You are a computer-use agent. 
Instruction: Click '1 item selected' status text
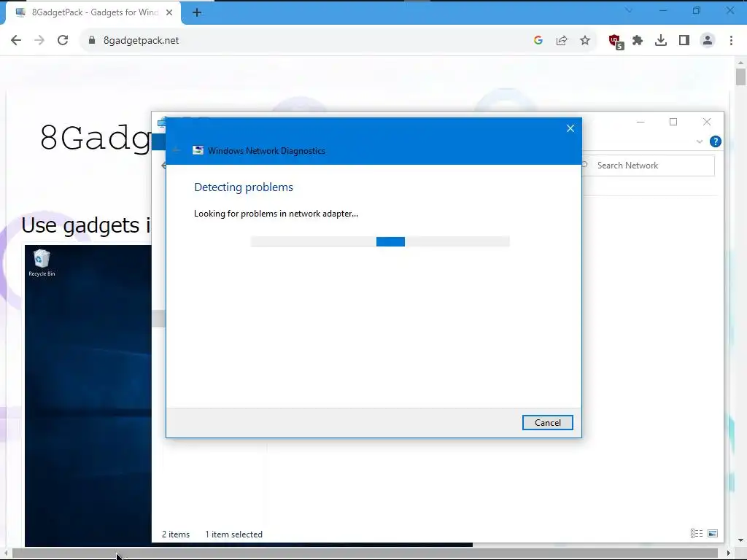[234, 534]
